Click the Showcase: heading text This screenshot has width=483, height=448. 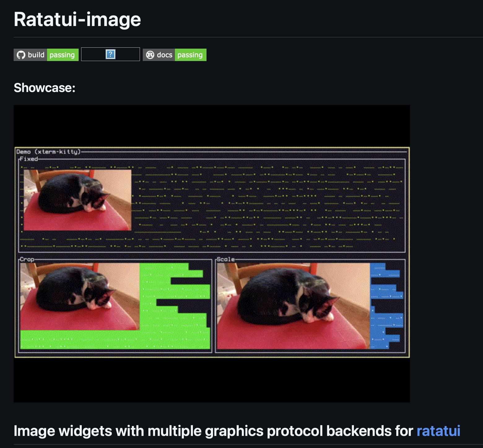pyautogui.click(x=45, y=88)
